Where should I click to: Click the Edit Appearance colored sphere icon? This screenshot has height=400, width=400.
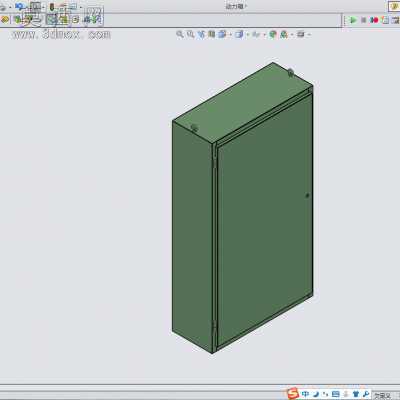[x=273, y=34]
